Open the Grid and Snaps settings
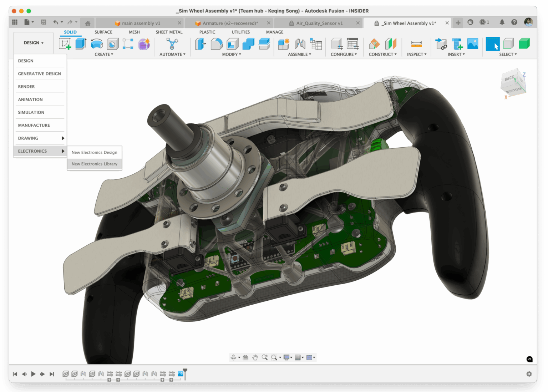548x392 pixels. coord(299,357)
